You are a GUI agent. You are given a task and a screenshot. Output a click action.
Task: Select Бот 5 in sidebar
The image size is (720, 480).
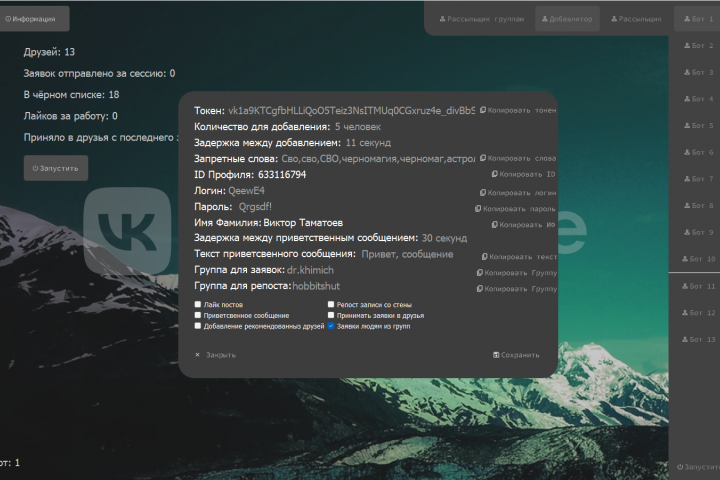[x=698, y=125]
